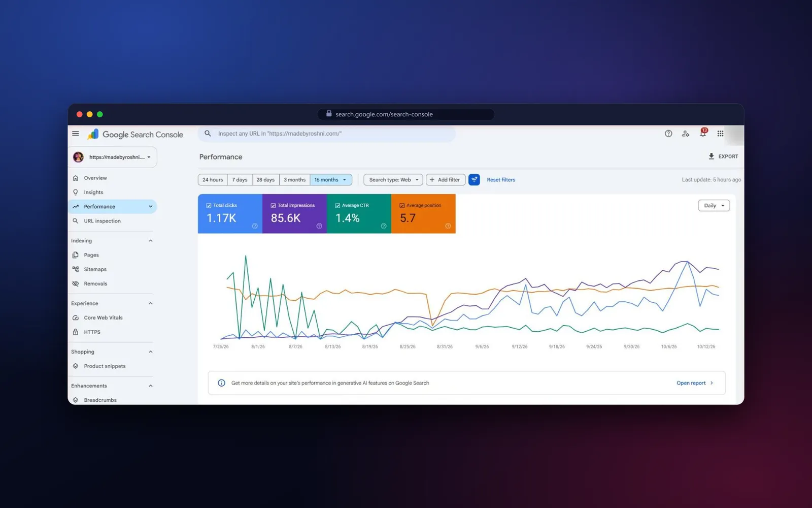Click the Average position help icon
Screen dimensions: 812x508
tap(448, 226)
